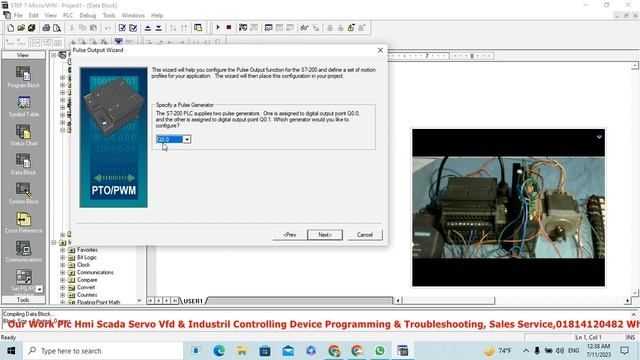Select the Bit Logic tree label
The height and width of the screenshot is (360, 640).
[x=87, y=258]
